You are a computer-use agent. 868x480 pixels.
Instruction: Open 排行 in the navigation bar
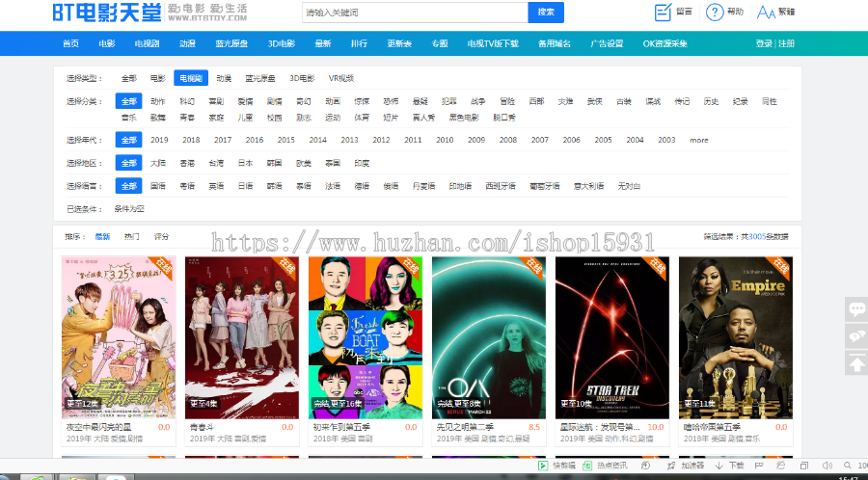click(359, 43)
